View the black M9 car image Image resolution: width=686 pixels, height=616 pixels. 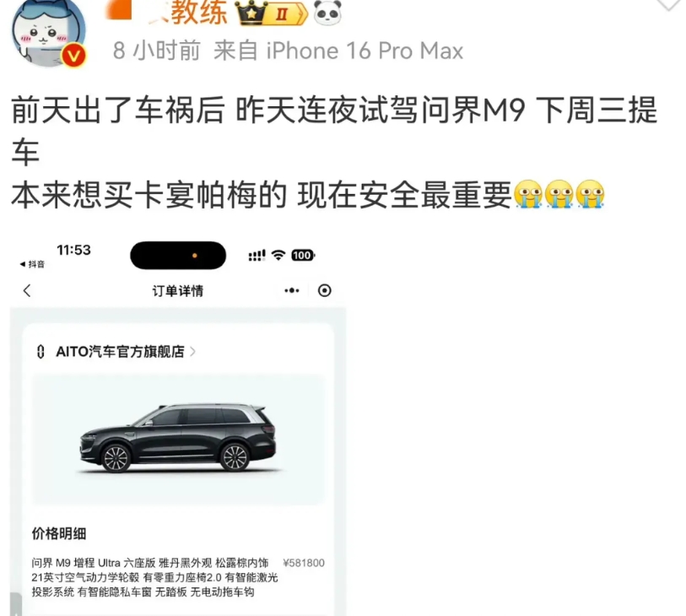tap(178, 438)
